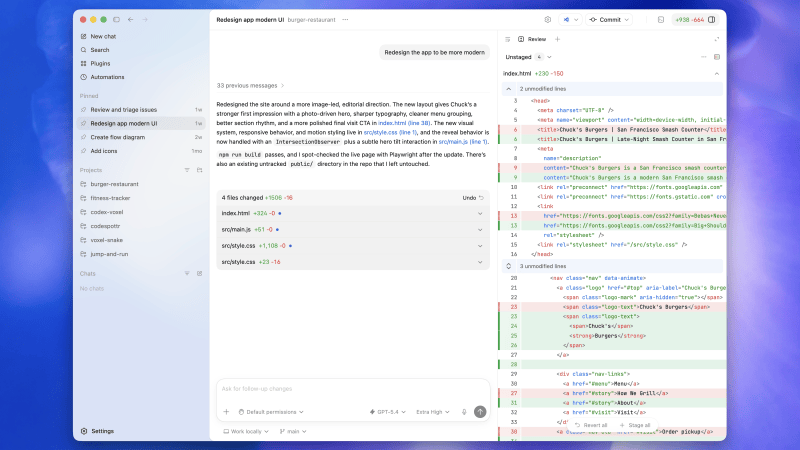Click add new project folder icon
Viewport: 800px width, 450px height.
pos(199,170)
